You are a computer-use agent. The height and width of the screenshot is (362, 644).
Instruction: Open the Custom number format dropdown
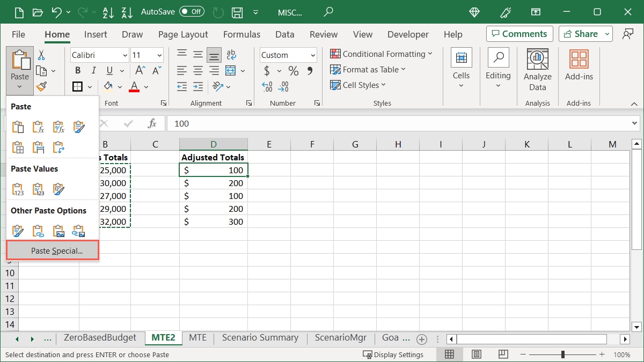coord(313,55)
